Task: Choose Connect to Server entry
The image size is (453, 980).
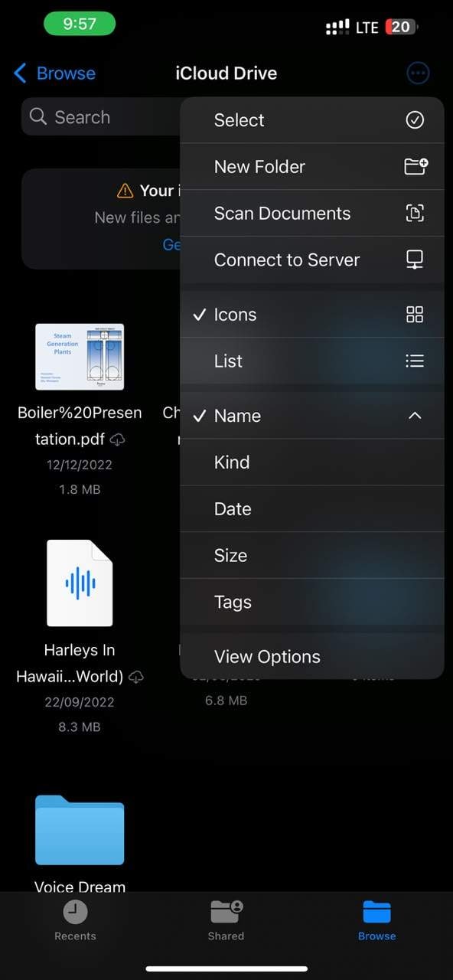Action: (312, 260)
